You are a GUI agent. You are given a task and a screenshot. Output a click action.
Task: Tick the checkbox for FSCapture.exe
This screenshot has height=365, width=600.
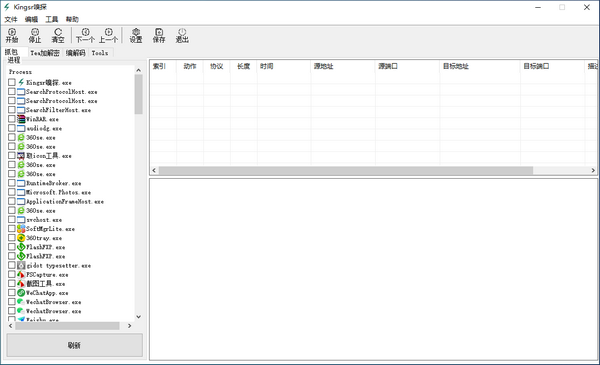(x=12, y=274)
